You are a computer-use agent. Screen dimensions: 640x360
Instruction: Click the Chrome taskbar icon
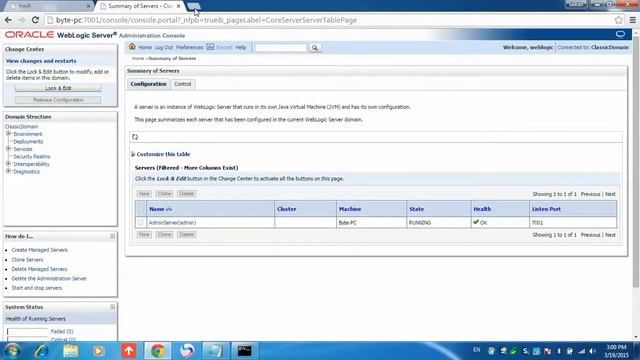158,351
